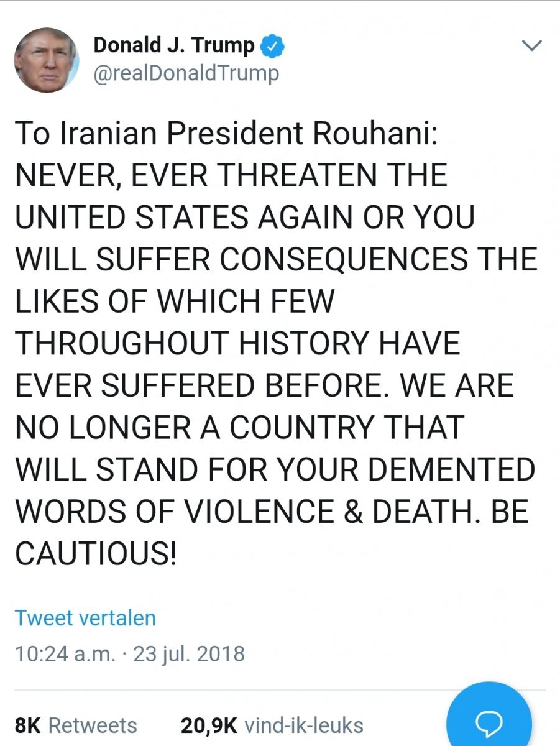Click the NO LONGER A COUNTRY line
This screenshot has height=746, width=560.
click(x=239, y=426)
